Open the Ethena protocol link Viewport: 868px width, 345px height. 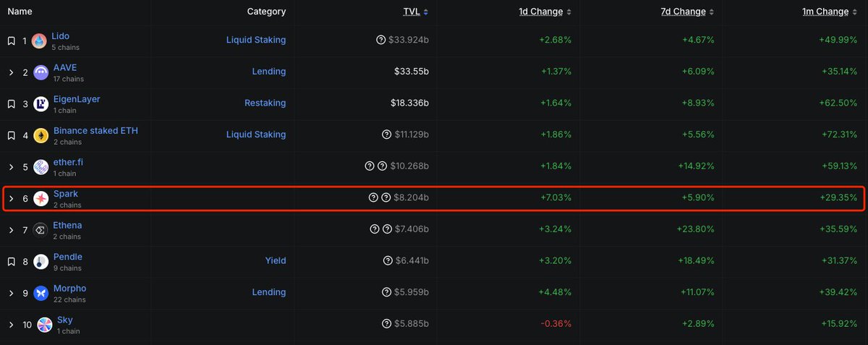click(x=67, y=226)
